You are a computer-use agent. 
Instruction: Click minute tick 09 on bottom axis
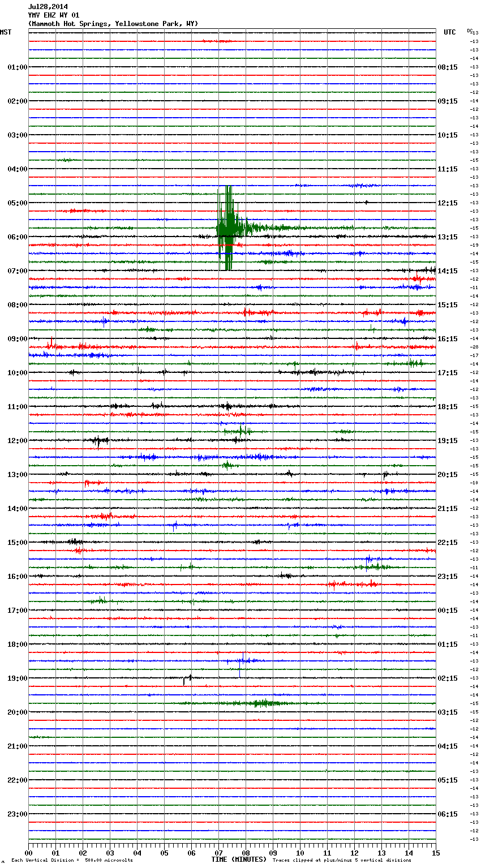pos(273,853)
